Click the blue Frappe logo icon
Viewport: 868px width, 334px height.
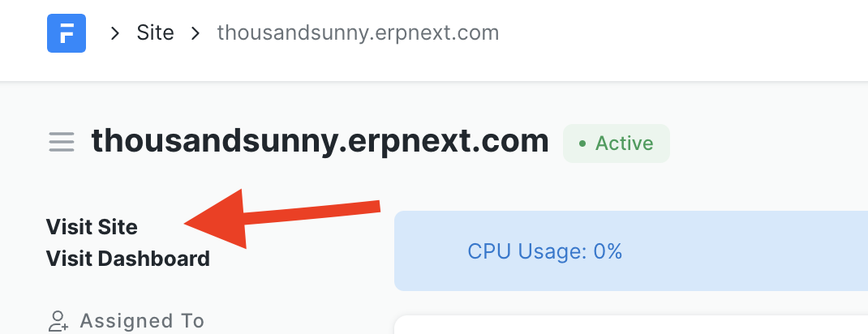click(67, 33)
